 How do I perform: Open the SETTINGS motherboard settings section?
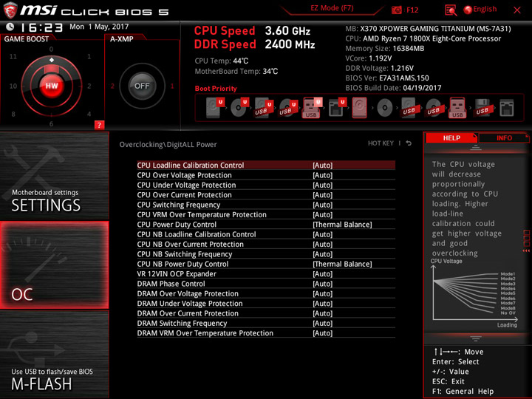point(54,176)
